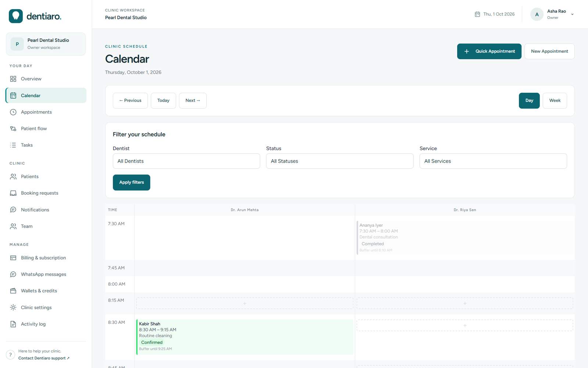
Task: Click the Pearl Dental Studio P badge
Action: click(17, 44)
